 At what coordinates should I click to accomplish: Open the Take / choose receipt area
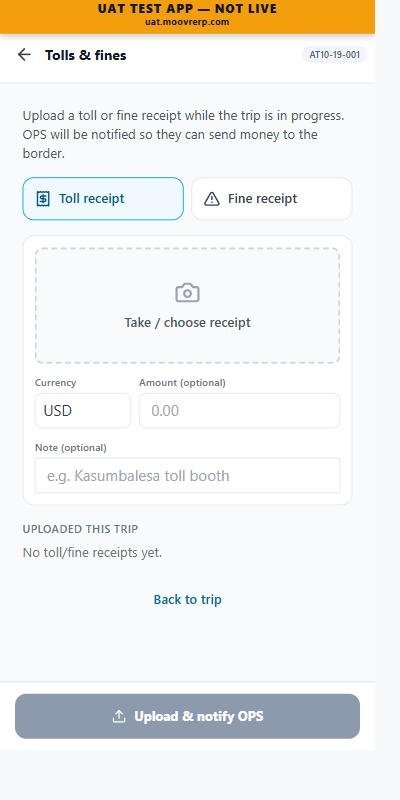[187, 306]
